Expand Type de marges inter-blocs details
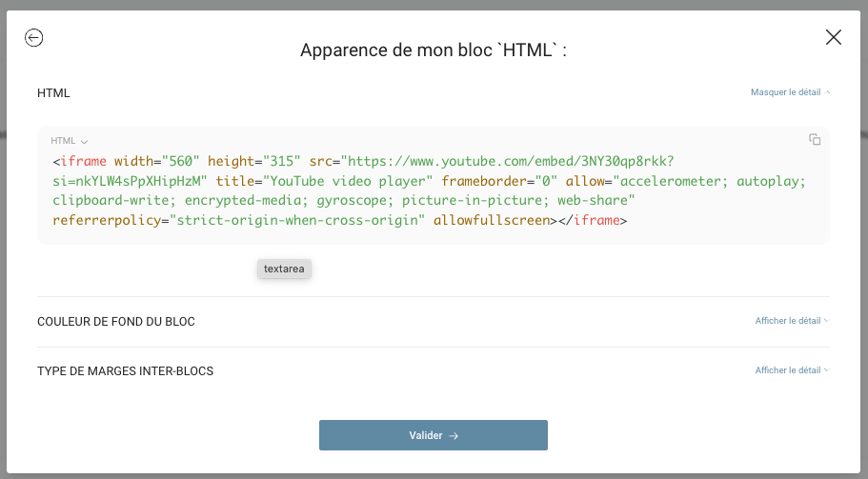The image size is (868, 479). [792, 370]
